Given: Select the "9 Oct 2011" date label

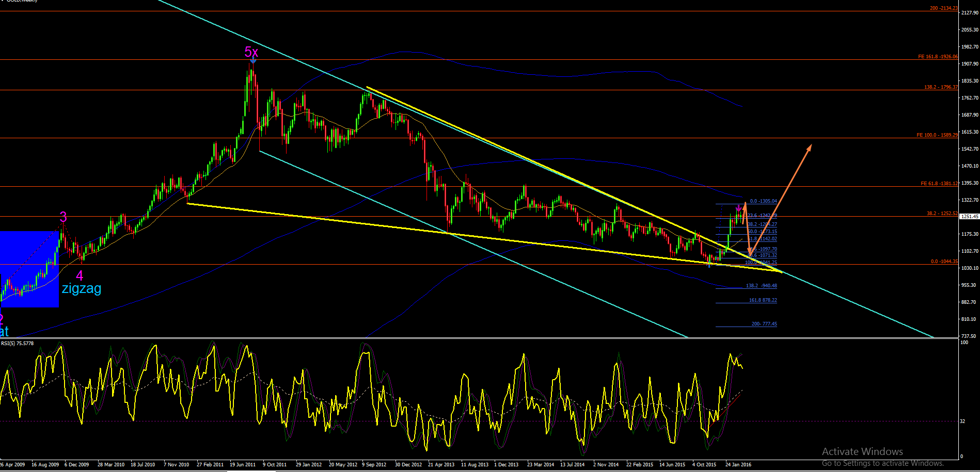Looking at the screenshot, I should 275,465.
